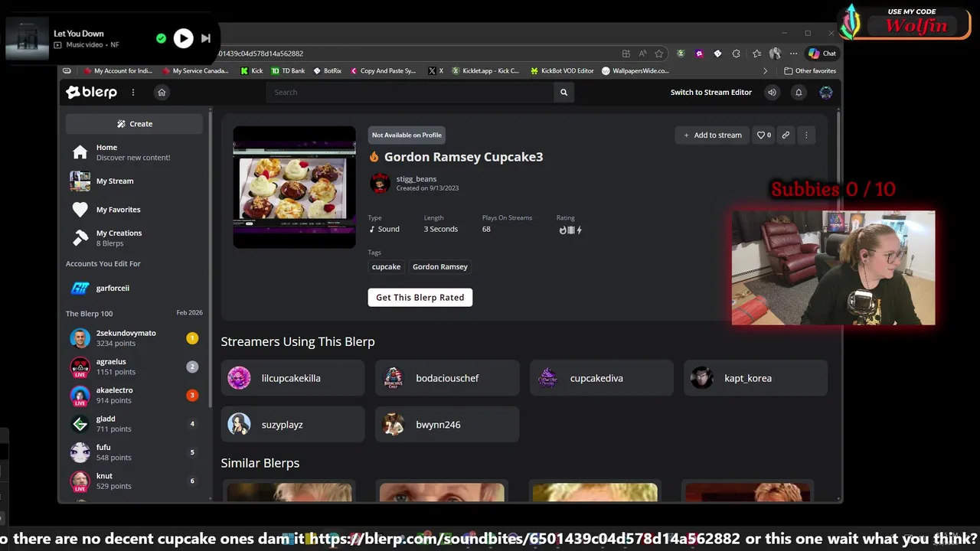Image resolution: width=980 pixels, height=551 pixels.
Task: Open browser Settings and more menu
Action: pos(793,54)
